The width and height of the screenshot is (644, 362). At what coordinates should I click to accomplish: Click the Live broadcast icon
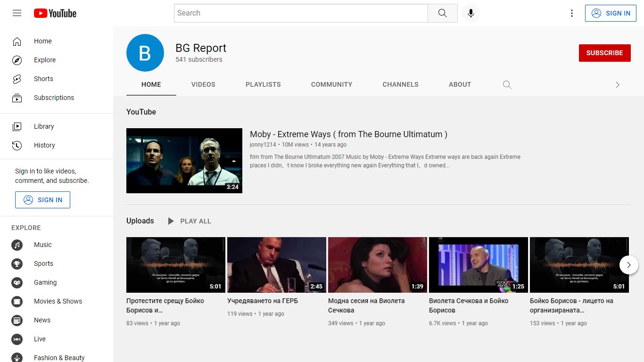(17, 339)
